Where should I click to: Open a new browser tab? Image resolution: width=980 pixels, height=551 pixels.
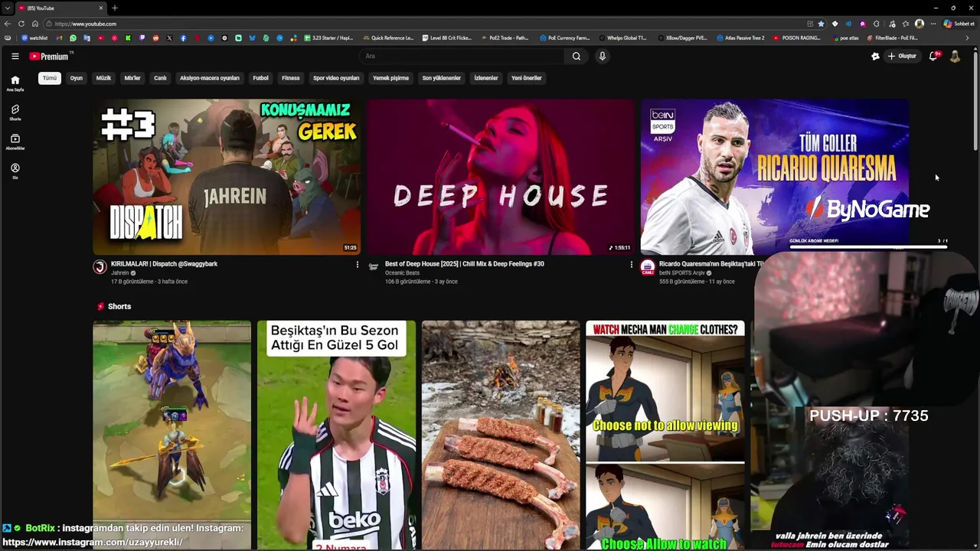pyautogui.click(x=114, y=8)
